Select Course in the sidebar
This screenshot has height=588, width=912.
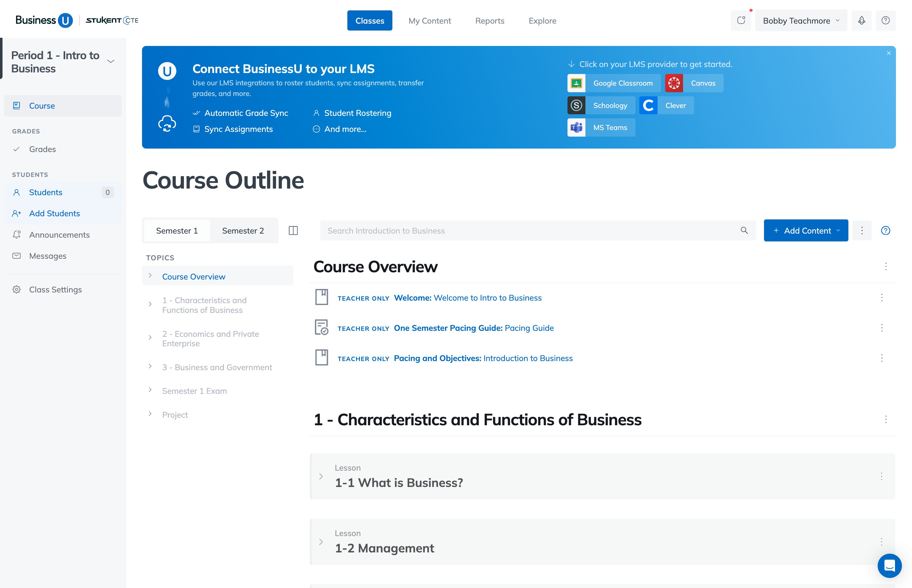click(63, 106)
